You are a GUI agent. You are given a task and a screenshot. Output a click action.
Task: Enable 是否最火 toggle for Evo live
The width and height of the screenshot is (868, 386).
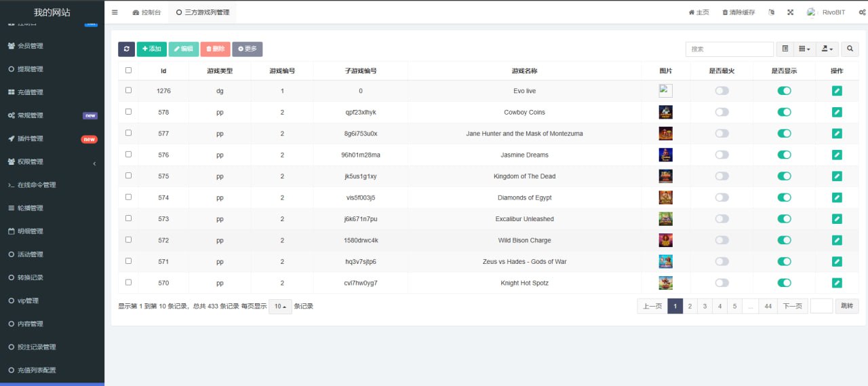[x=722, y=91]
